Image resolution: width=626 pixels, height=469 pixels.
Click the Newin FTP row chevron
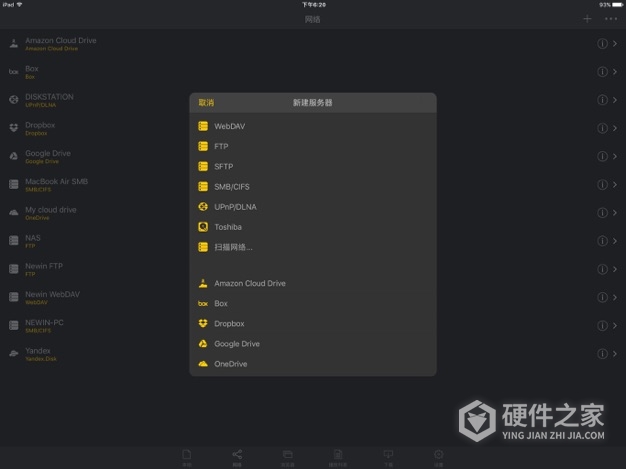(615, 269)
